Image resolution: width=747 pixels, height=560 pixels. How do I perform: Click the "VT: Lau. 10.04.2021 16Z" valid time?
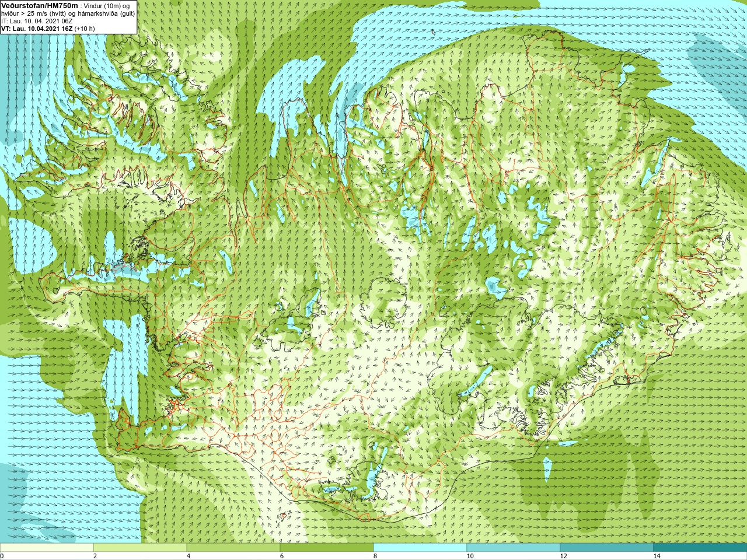37,29
